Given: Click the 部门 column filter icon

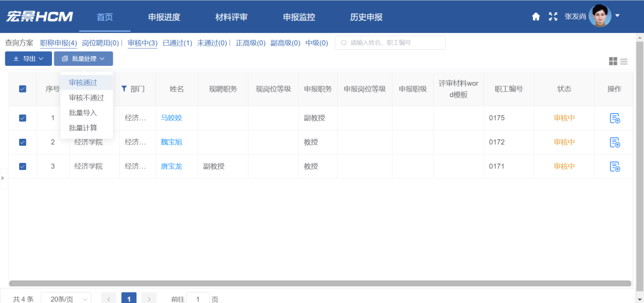Looking at the screenshot, I should 124,89.
